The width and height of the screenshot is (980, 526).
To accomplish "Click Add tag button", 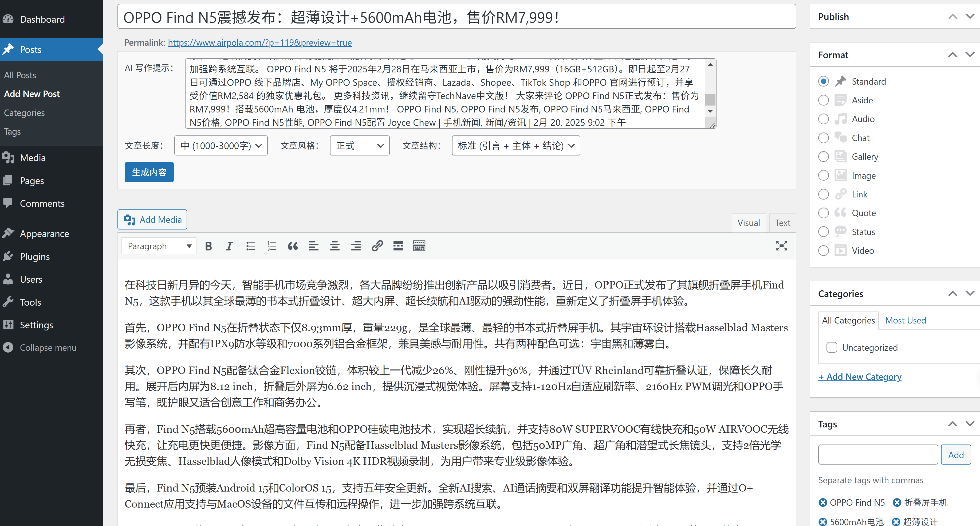I will (x=956, y=455).
